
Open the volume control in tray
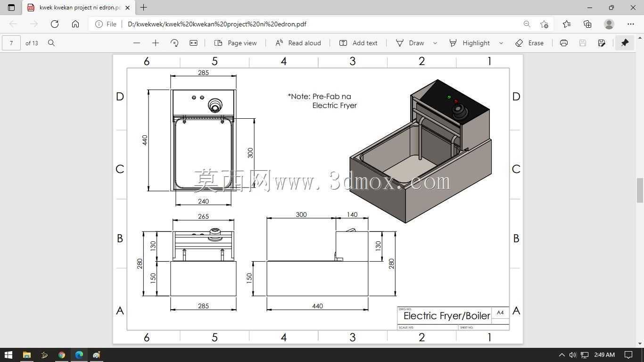click(573, 355)
